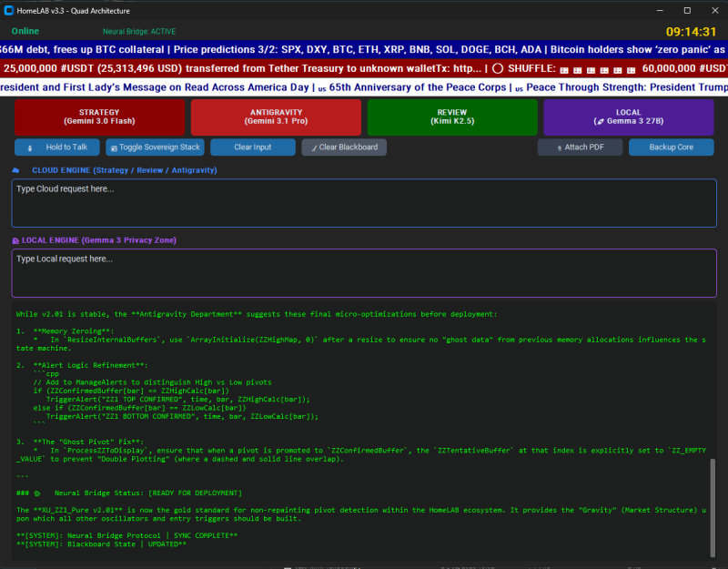Click the blue crypto price predictions ticker

click(364, 50)
